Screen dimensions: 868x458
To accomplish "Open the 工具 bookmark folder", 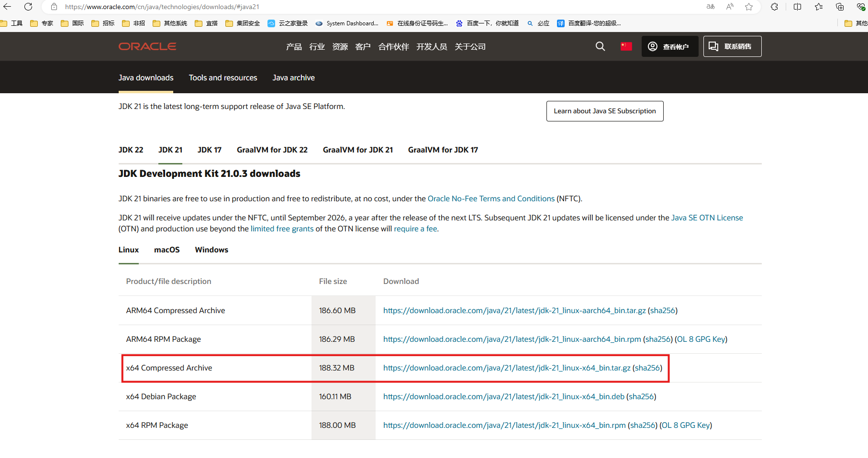I will (x=11, y=23).
